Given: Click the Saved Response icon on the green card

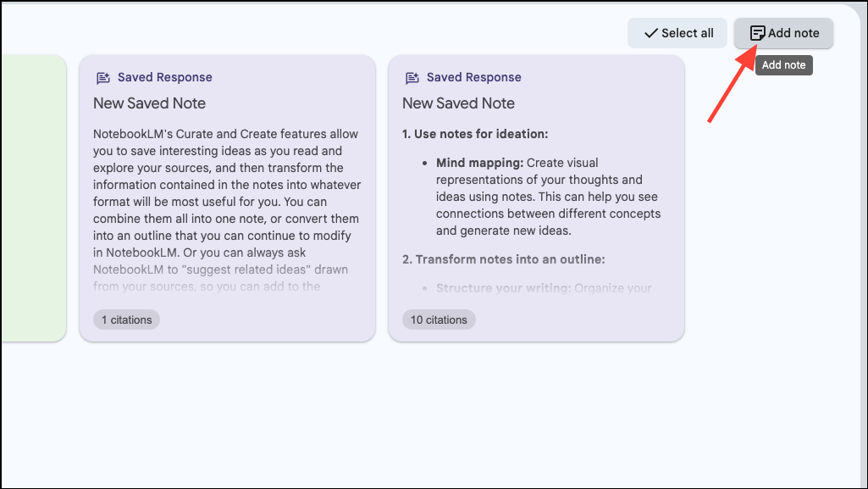Looking at the screenshot, I should [34, 77].
